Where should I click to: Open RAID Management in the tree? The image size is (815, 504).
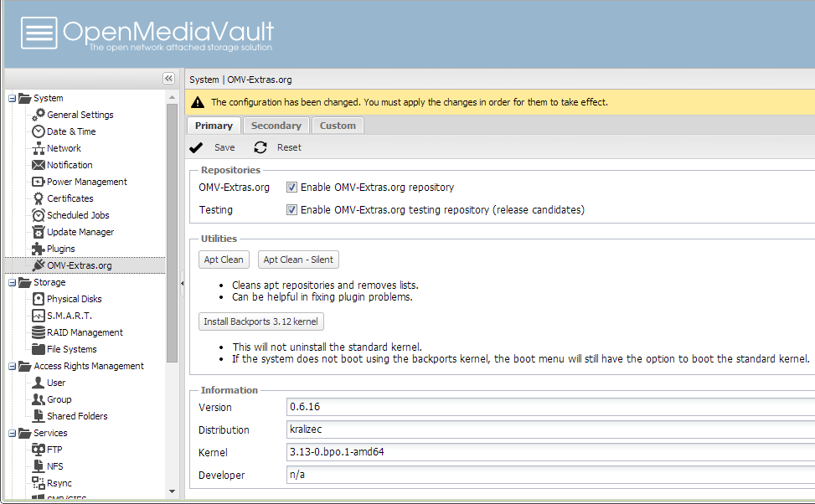(85, 332)
